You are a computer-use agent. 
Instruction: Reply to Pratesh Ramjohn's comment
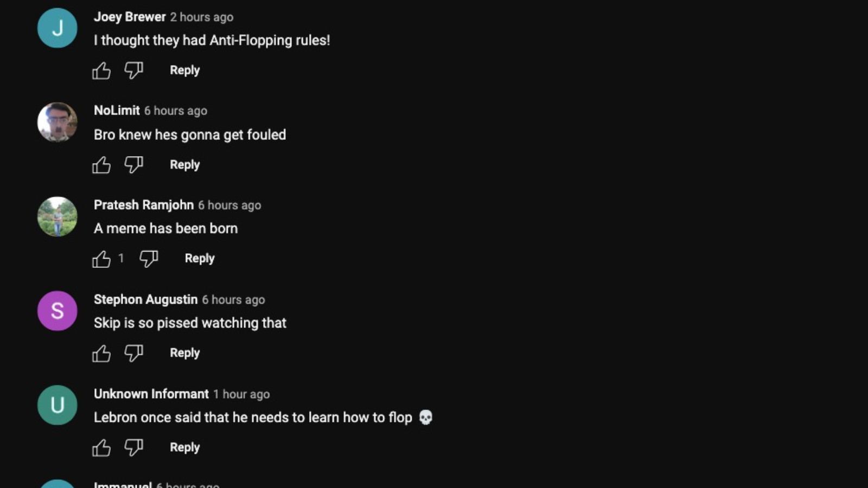(x=200, y=259)
